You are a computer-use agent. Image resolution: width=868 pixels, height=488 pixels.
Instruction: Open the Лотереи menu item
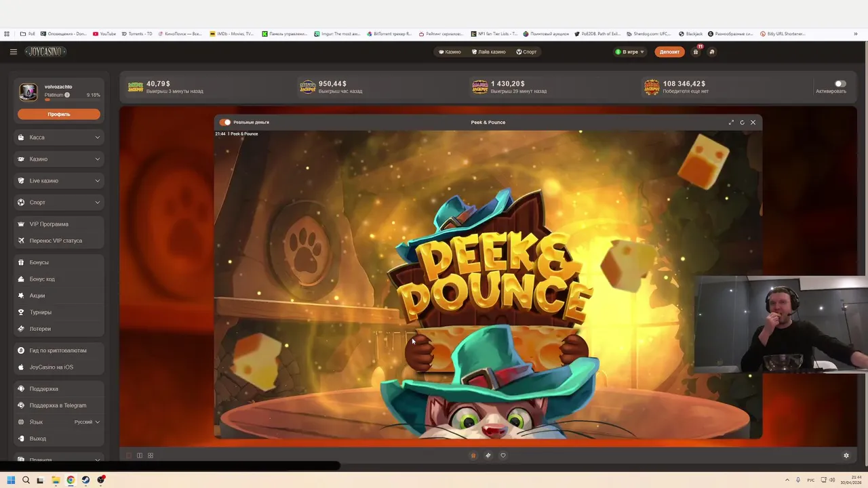pos(59,329)
